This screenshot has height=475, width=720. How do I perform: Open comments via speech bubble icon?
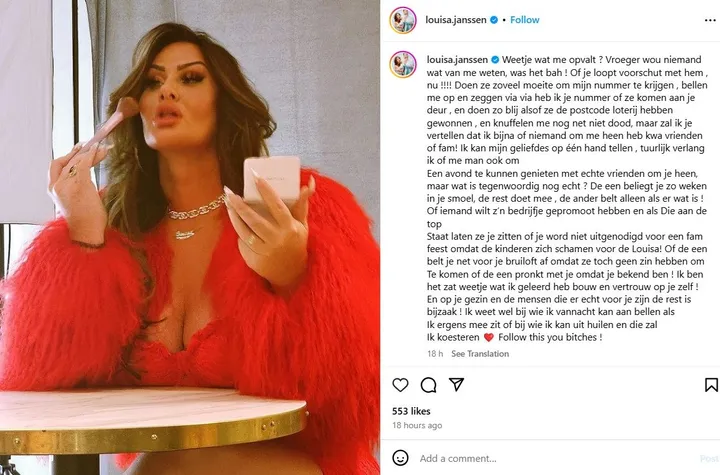tap(428, 385)
